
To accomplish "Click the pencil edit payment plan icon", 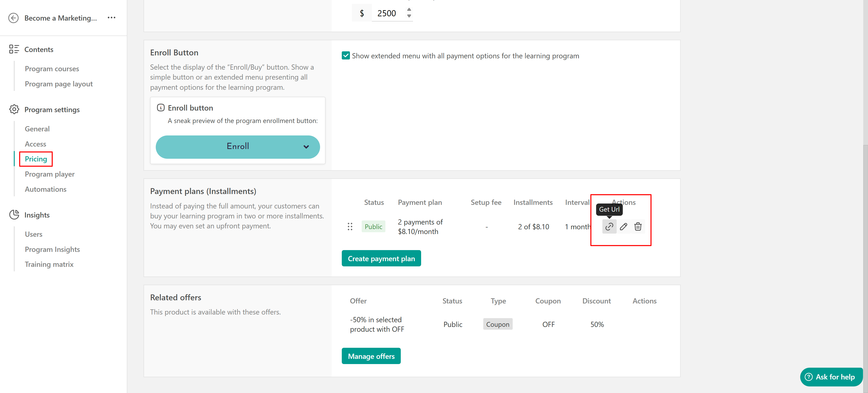I will [623, 227].
